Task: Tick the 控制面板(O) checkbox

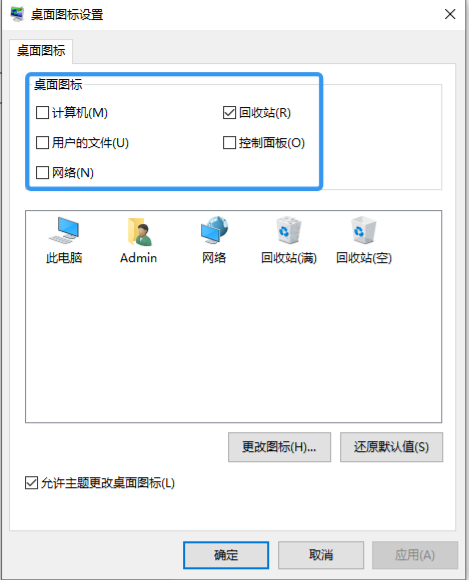Action: point(229,142)
